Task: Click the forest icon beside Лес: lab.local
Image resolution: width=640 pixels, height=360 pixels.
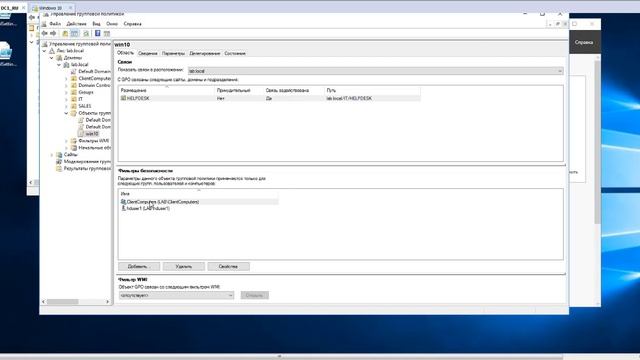Action: pos(52,51)
